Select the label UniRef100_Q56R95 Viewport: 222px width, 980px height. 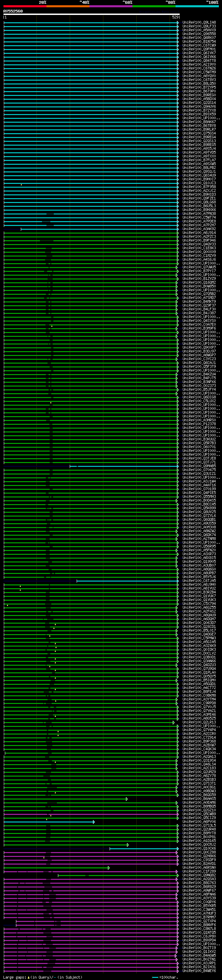[199, 546]
